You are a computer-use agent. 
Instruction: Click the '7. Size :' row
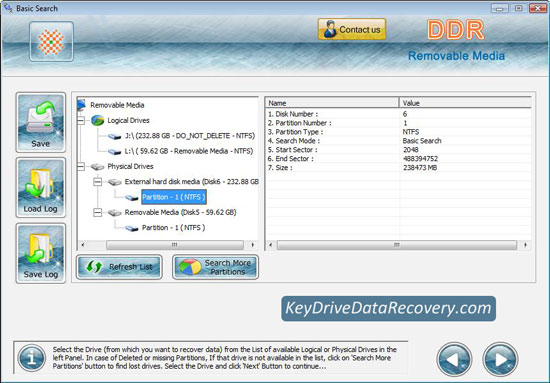pos(398,168)
